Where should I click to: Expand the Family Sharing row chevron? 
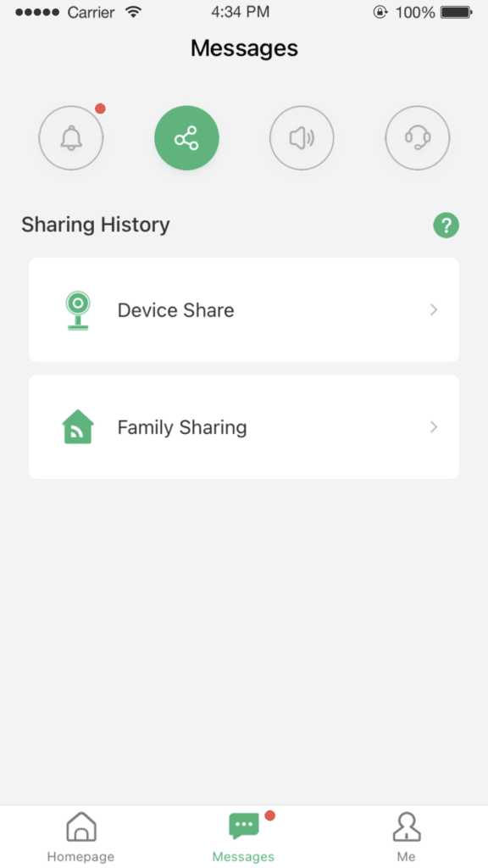click(x=433, y=426)
